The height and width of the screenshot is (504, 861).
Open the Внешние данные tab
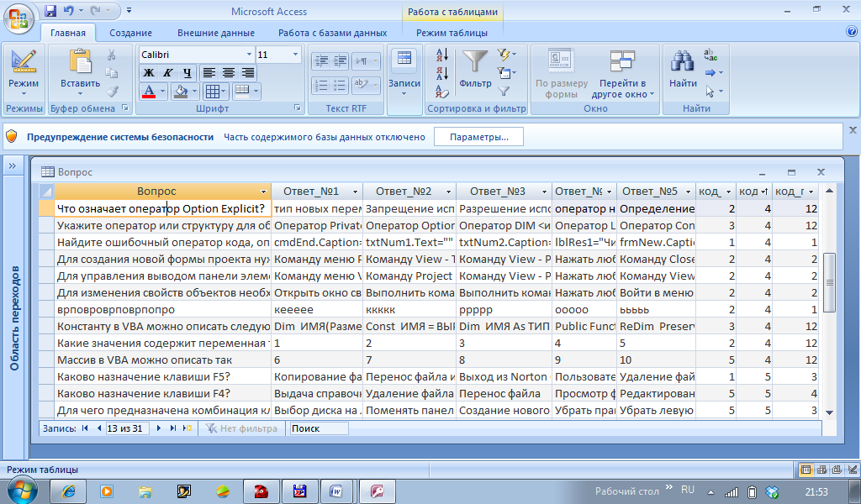pos(216,33)
